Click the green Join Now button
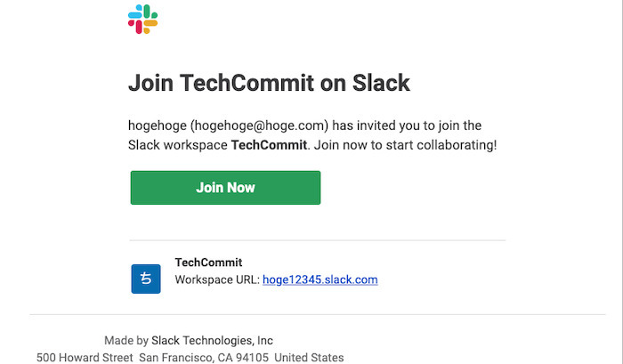The image size is (623, 364). pos(225,188)
